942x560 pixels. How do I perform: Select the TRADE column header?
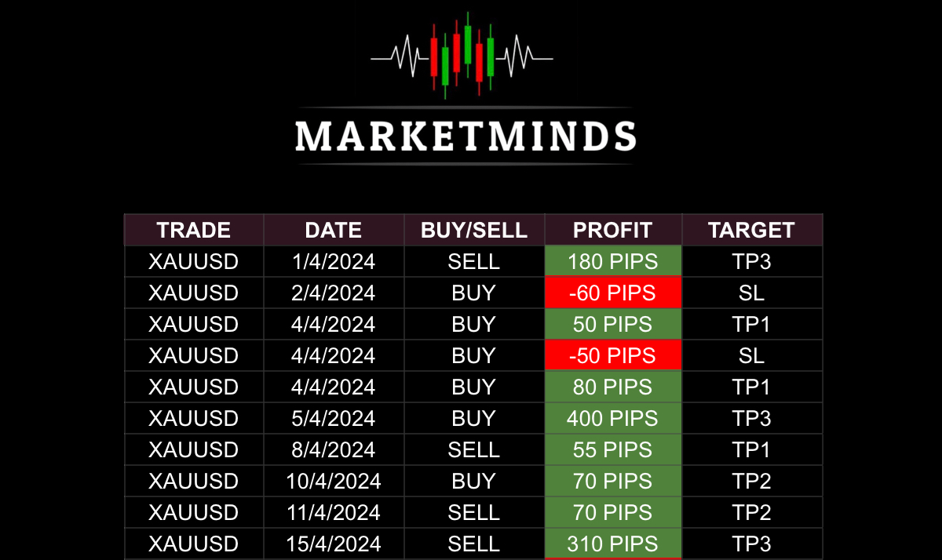click(x=194, y=230)
